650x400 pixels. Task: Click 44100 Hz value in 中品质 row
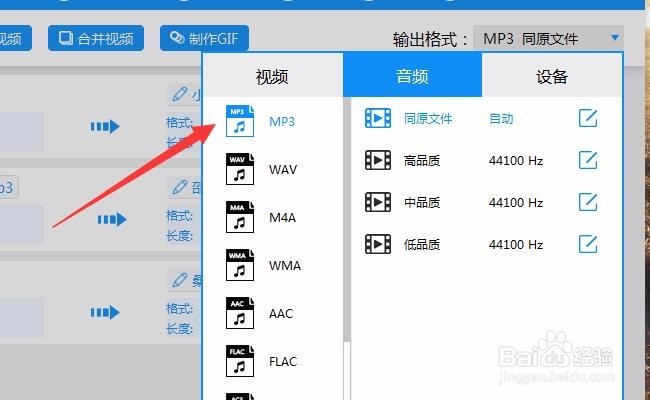tap(516, 202)
